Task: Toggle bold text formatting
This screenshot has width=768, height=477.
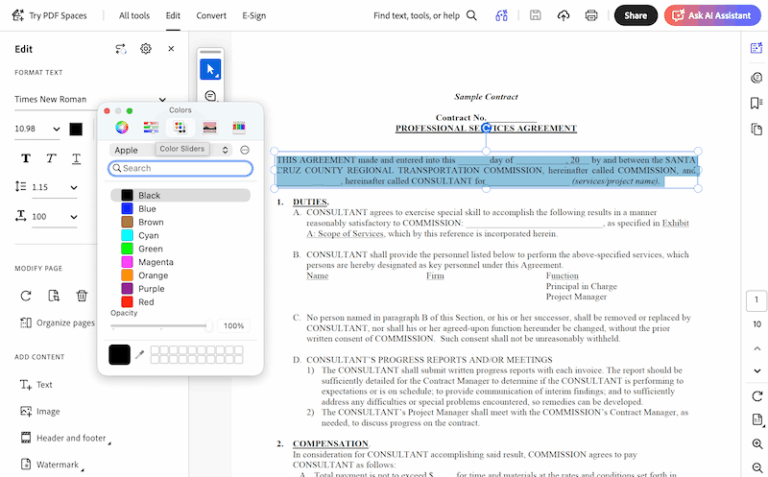Action: 26,158
